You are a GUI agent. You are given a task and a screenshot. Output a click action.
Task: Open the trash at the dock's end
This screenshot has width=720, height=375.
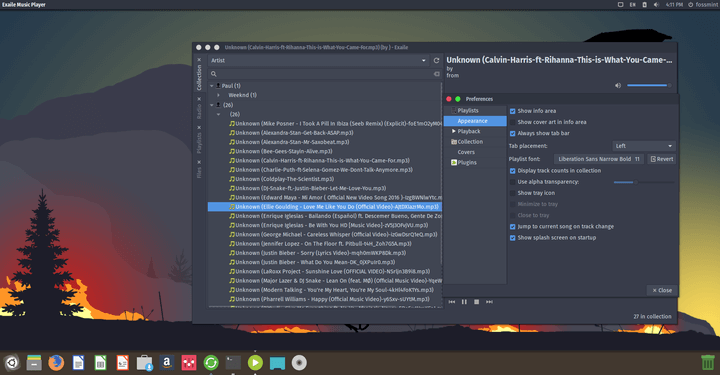click(x=708, y=363)
